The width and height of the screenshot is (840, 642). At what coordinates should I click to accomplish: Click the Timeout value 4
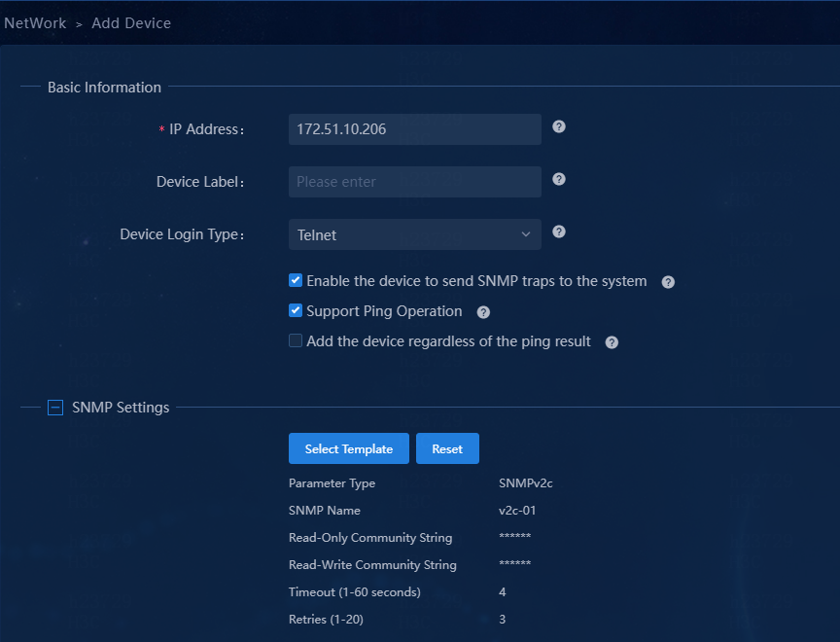(502, 592)
